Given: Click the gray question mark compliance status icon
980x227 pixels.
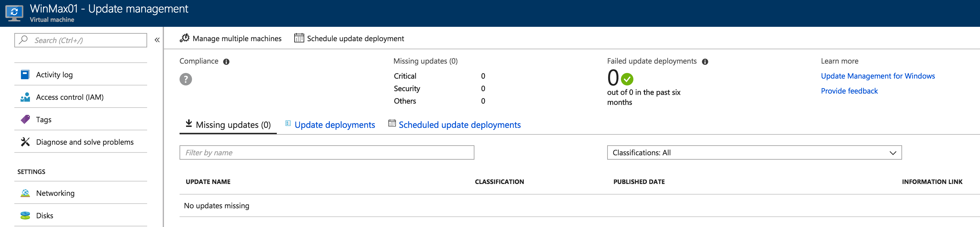Looking at the screenshot, I should pyautogui.click(x=186, y=79).
